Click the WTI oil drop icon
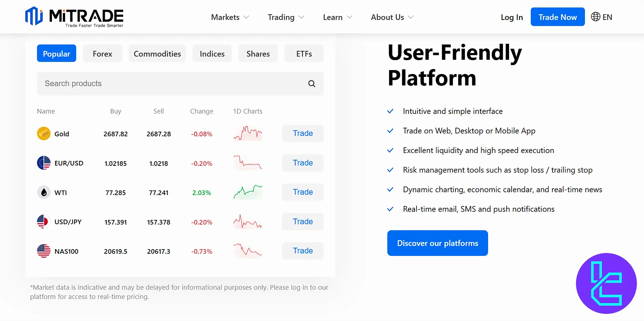This screenshot has width=644, height=321. [x=44, y=192]
